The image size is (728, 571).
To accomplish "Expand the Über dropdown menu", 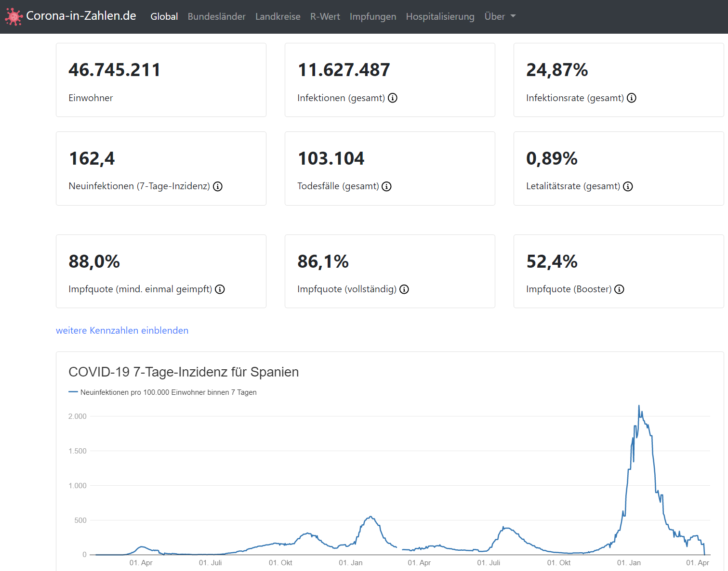I will tap(500, 16).
